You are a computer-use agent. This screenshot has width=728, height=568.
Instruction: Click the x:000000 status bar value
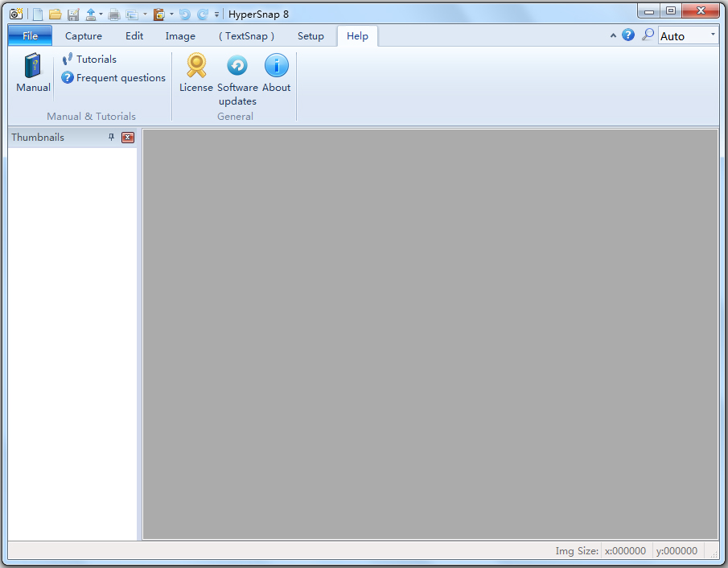[x=625, y=551]
